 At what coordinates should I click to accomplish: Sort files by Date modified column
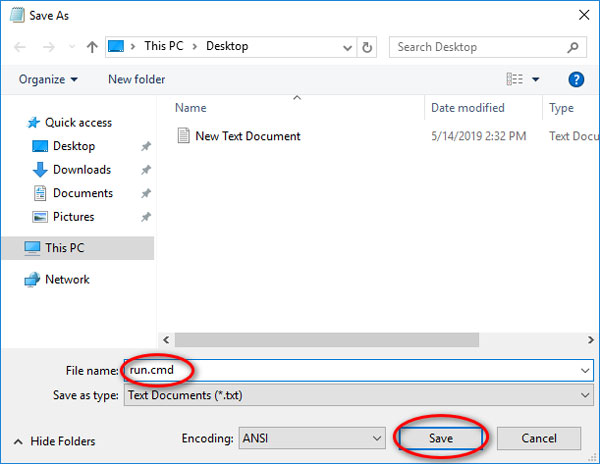tap(467, 108)
